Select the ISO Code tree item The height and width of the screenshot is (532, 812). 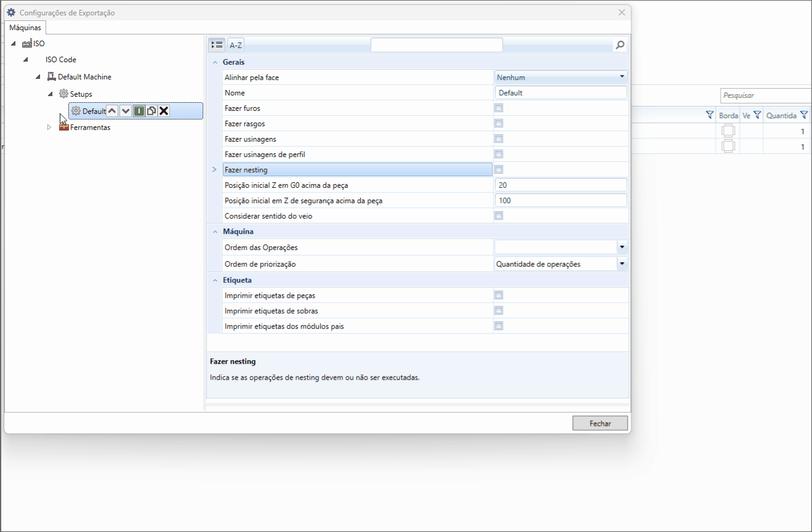click(61, 60)
